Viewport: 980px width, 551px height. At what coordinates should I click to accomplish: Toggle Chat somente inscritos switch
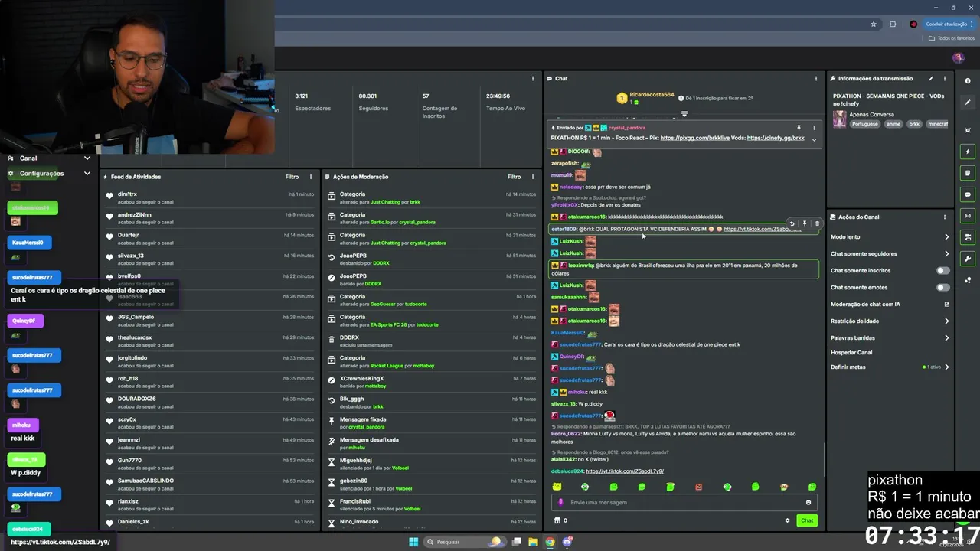pos(942,270)
